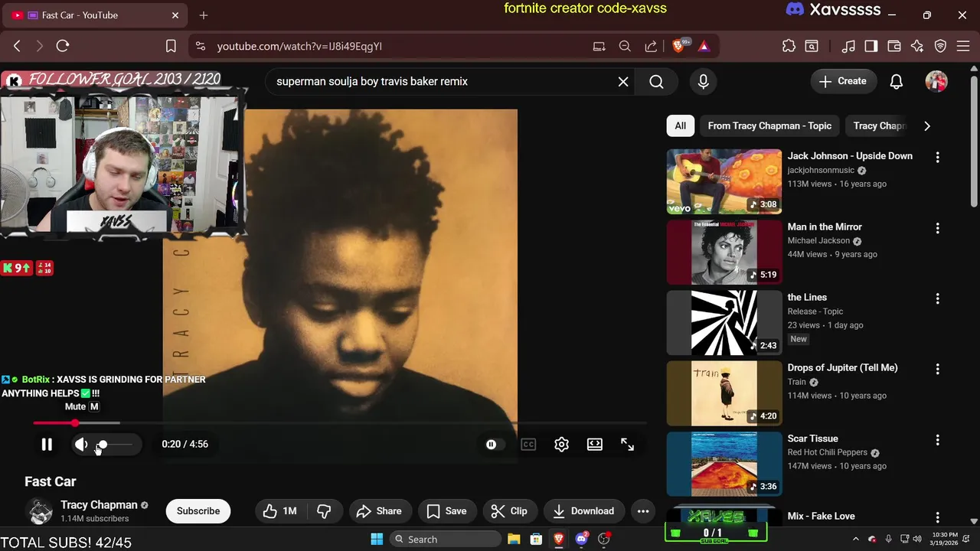Open the Scar Tissue video thumbnail
Viewport: 980px width, 551px height.
[724, 465]
